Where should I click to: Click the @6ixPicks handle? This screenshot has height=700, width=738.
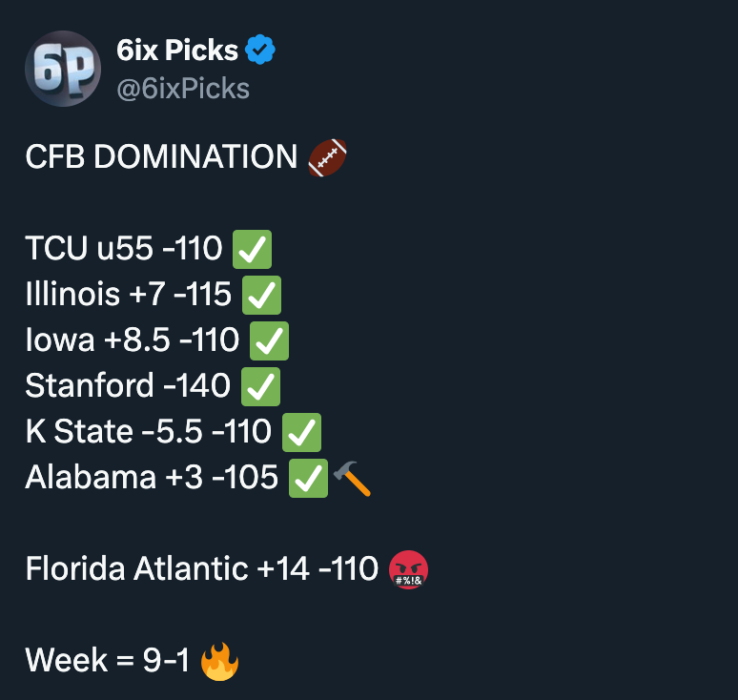tap(182, 89)
